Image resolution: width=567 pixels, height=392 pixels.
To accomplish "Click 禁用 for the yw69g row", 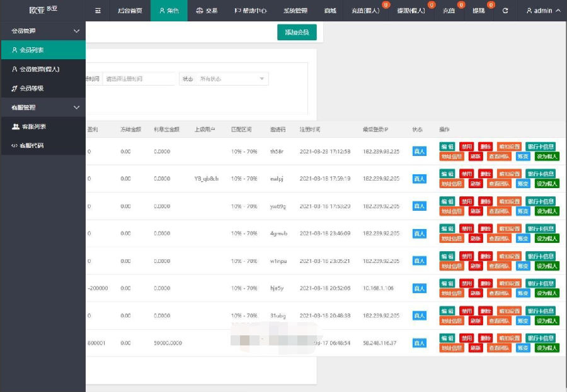I will tap(466, 201).
